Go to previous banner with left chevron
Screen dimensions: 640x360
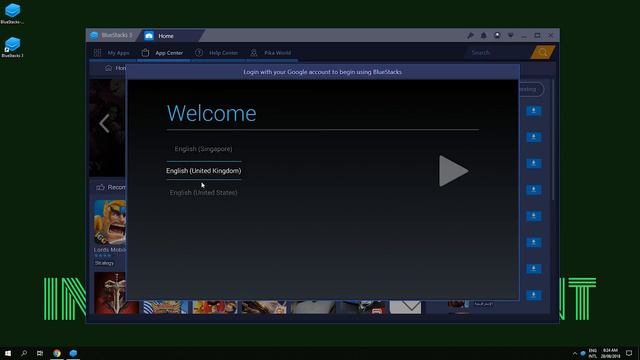104,123
